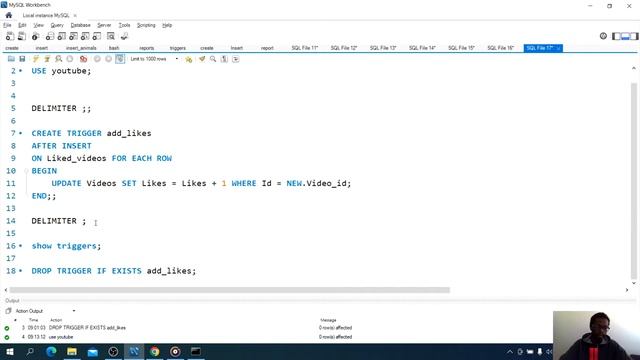The height and width of the screenshot is (360, 640).
Task: Search table data with the toolbar icon
Action: click(111, 36)
